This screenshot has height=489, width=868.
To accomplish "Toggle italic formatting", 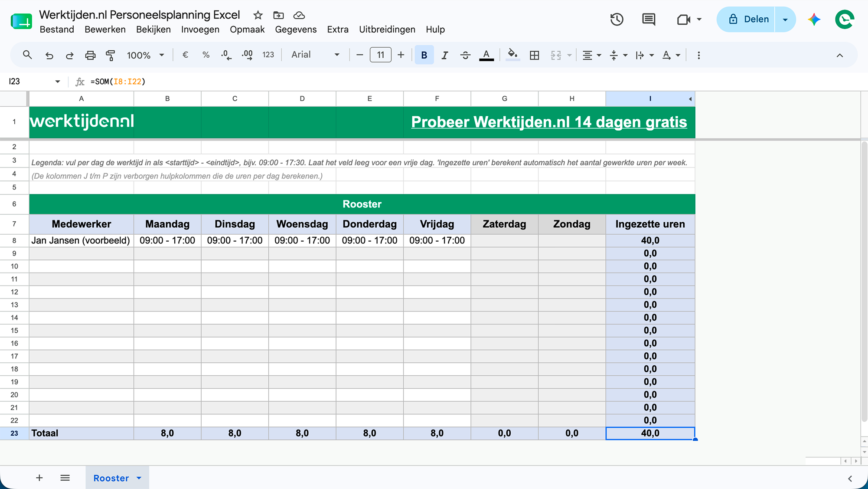I will point(445,55).
